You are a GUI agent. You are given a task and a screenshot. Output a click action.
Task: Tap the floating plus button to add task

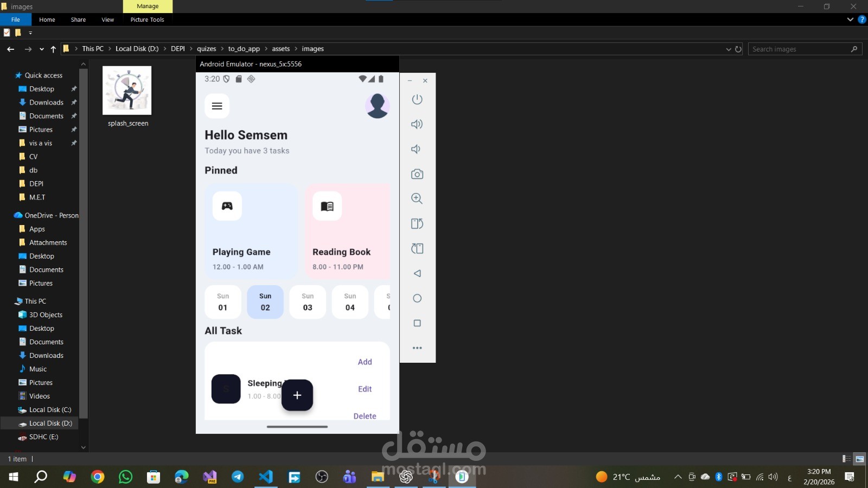(x=297, y=395)
